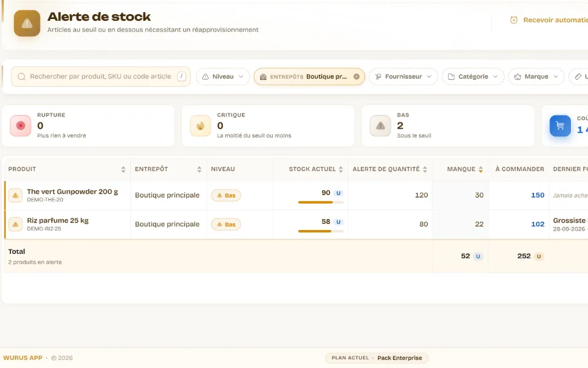Click warning icon of The vert Gunpowder row
The image size is (588, 368).
pos(15,195)
